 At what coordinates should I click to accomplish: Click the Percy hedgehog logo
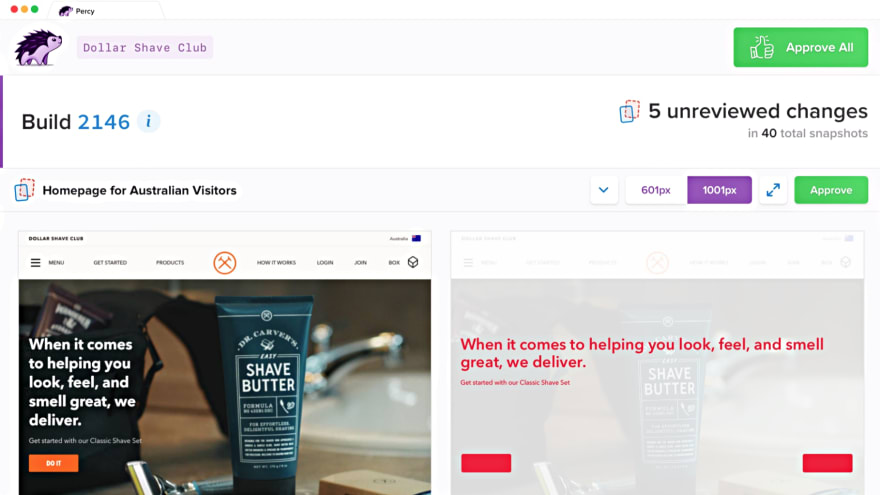[38, 47]
